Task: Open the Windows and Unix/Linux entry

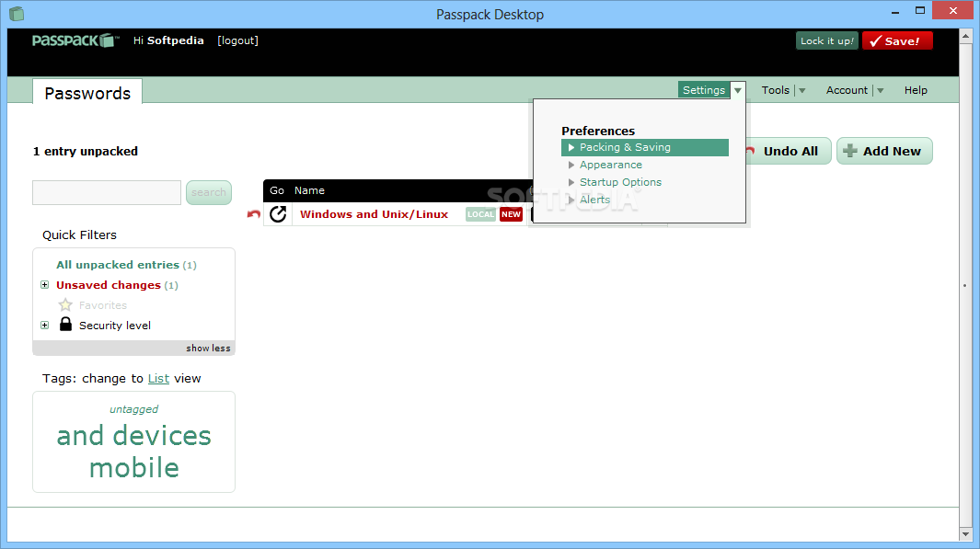Action: point(374,214)
